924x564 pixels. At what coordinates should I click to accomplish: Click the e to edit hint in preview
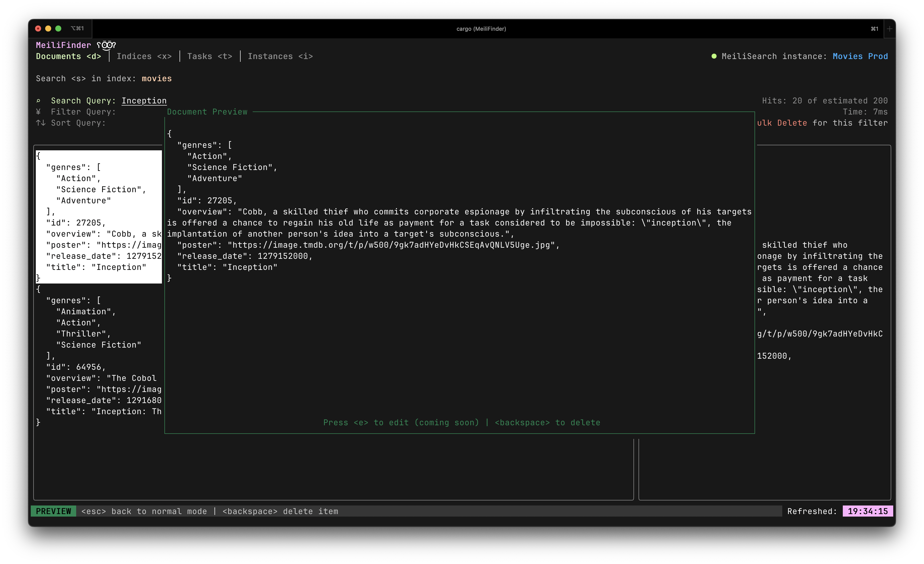coord(401,423)
